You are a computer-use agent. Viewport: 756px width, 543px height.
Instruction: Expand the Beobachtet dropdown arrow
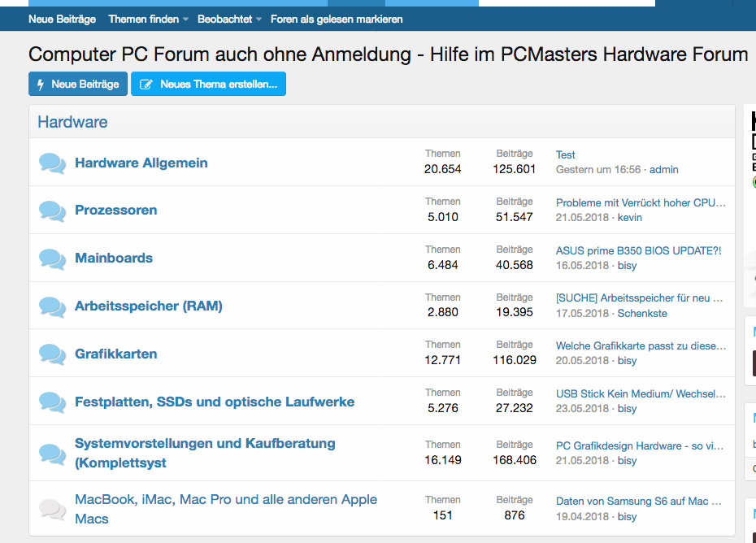259,20
